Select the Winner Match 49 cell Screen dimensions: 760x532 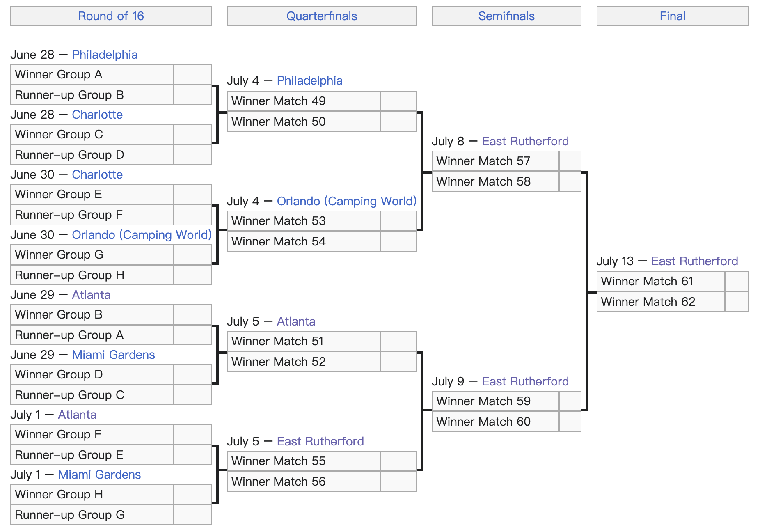pyautogui.click(x=304, y=101)
